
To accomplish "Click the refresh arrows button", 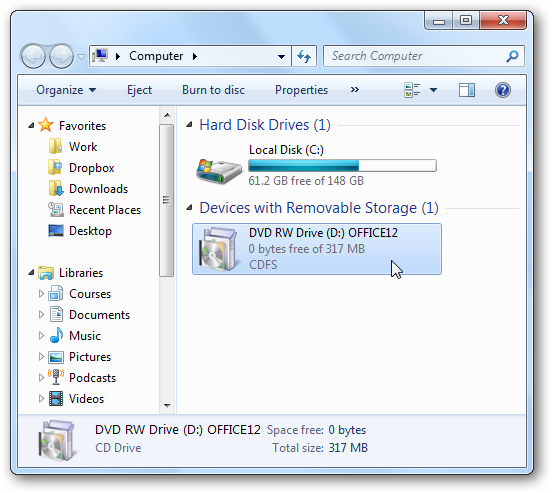I will 304,56.
